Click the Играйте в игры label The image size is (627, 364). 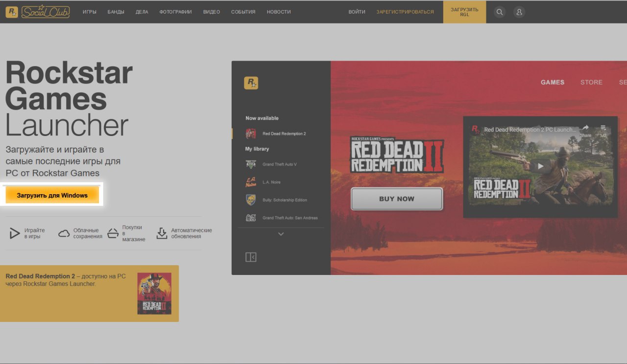coord(34,233)
